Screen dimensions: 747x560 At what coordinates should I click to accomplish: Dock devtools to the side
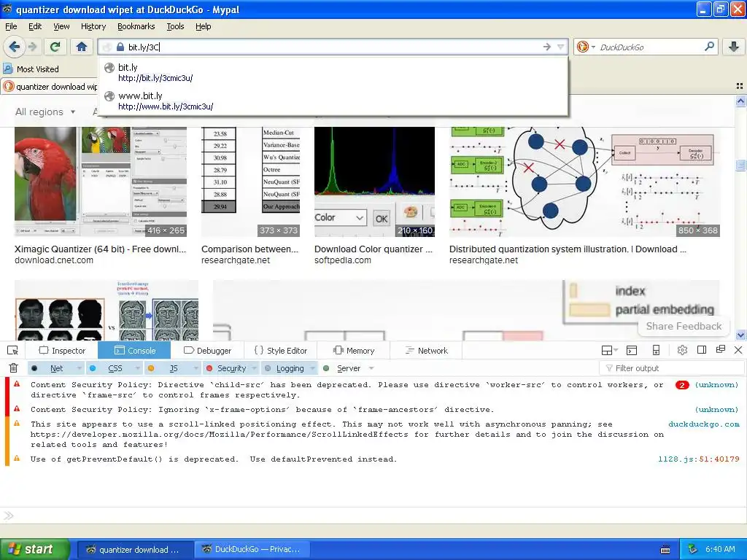[x=702, y=350]
